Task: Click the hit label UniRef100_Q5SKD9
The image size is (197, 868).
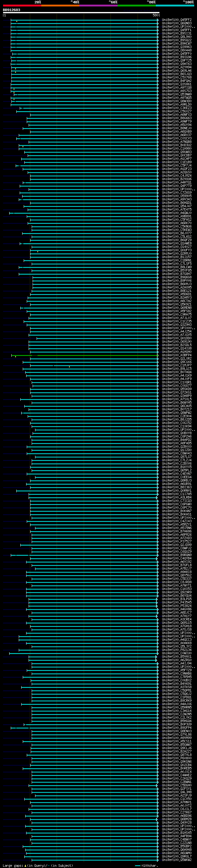Action: (x=177, y=389)
